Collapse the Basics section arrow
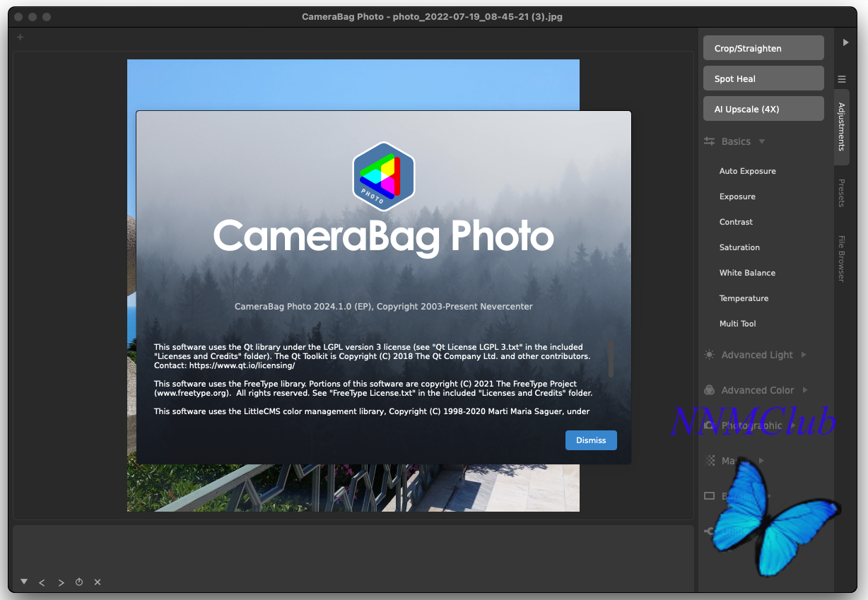868x600 pixels. (x=762, y=141)
